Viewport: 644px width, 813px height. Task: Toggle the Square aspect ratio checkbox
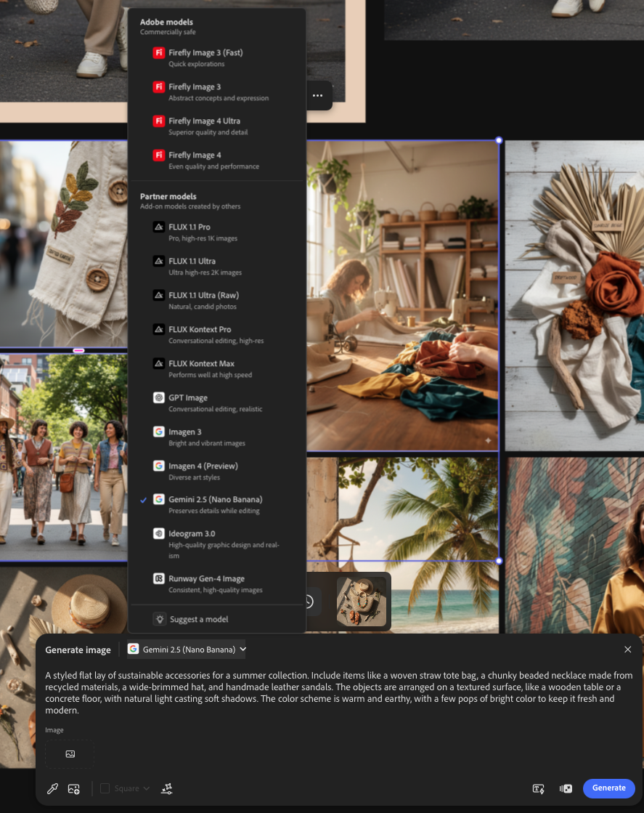pyautogui.click(x=105, y=789)
